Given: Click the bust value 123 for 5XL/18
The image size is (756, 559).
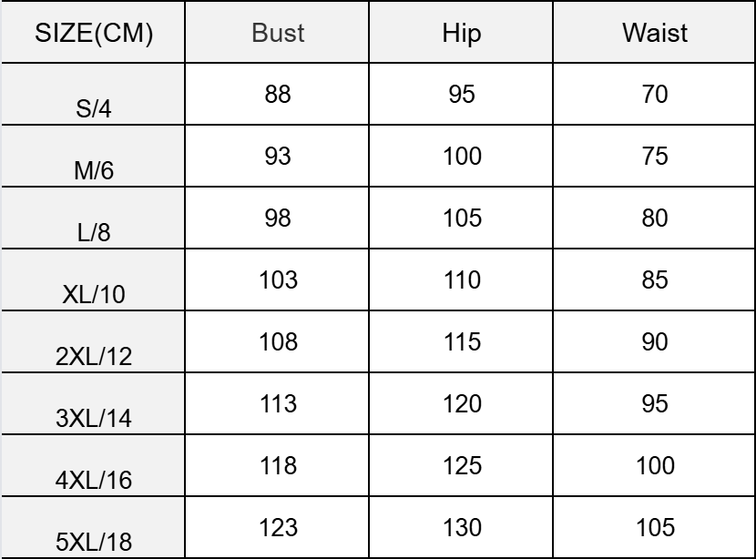Looking at the screenshot, I should [279, 527].
